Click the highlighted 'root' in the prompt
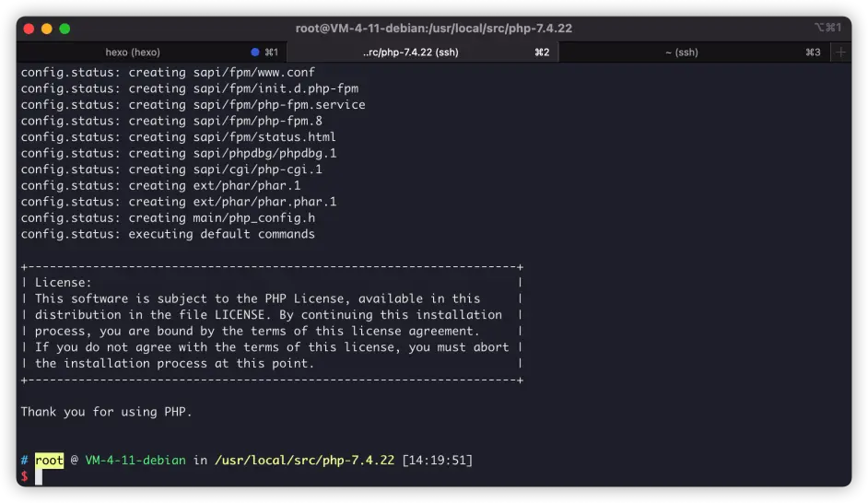 (x=49, y=460)
